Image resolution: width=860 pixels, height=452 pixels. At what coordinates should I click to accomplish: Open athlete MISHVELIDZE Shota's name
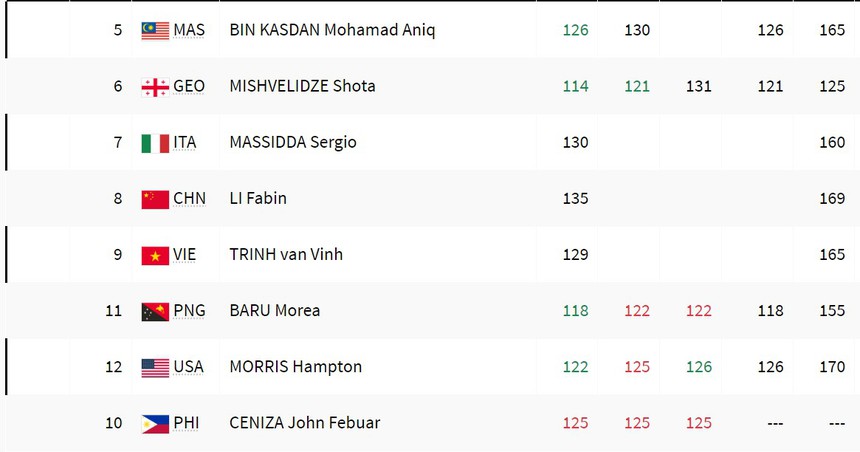pyautogui.click(x=302, y=86)
